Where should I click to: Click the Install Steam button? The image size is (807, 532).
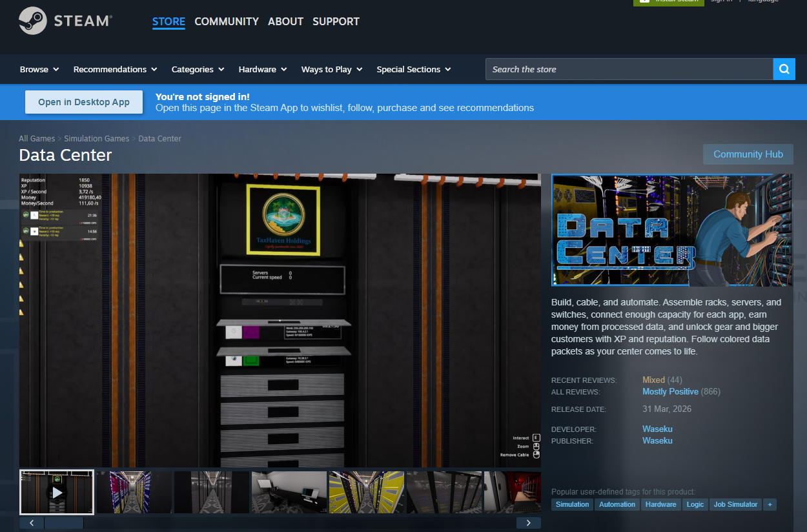click(668, 2)
